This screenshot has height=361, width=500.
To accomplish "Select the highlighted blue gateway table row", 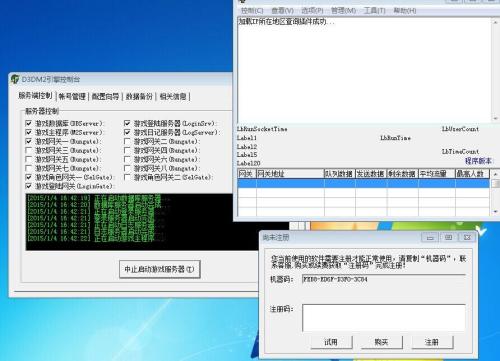I will (x=363, y=183).
